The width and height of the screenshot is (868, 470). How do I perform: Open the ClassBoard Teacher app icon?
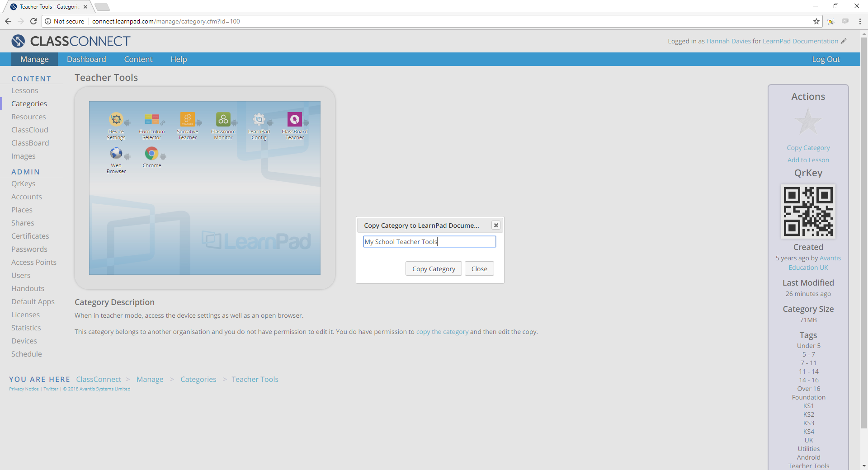[x=295, y=119]
